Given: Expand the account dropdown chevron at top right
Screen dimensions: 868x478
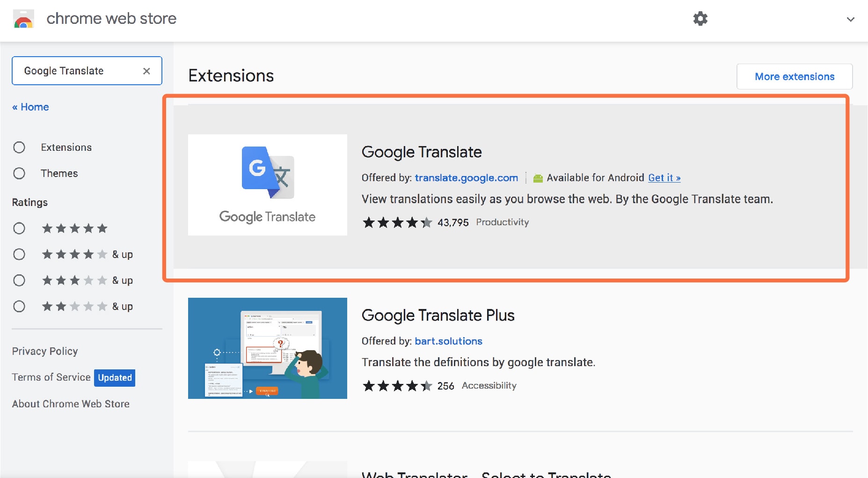Looking at the screenshot, I should point(850,19).
